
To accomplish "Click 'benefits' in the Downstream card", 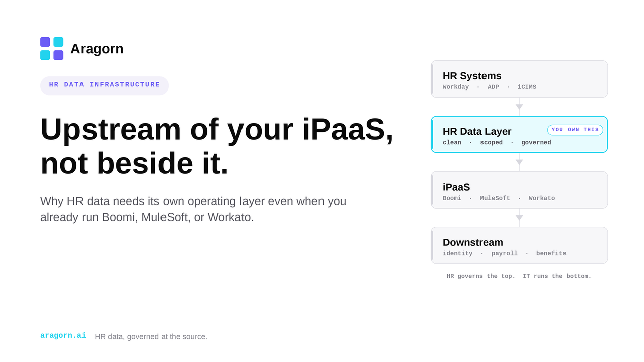I will [x=551, y=254].
